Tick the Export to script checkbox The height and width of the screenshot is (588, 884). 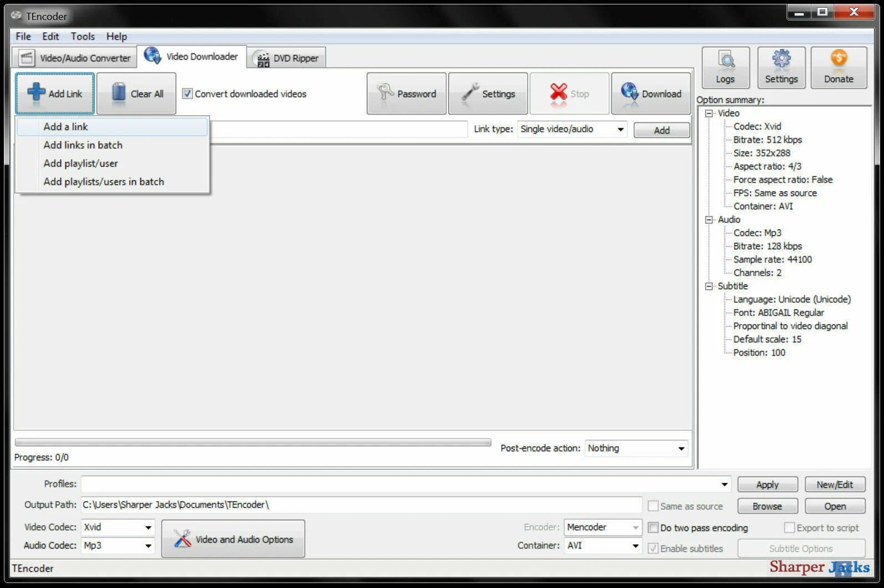tap(789, 528)
